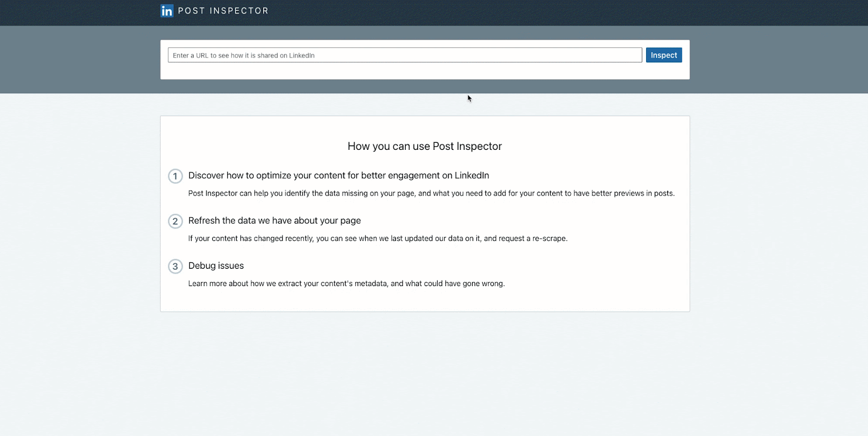Click the Inspect button
Viewport: 868px width, 436px height.
click(663, 55)
